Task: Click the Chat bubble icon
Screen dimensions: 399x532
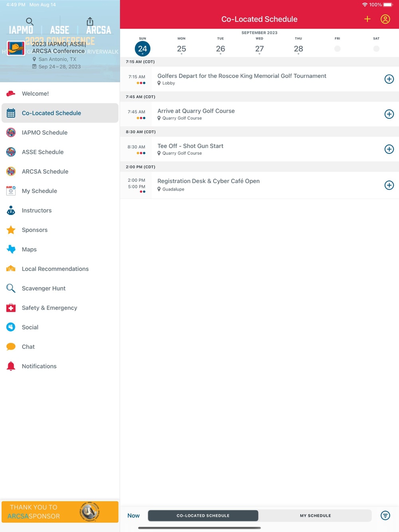Action: click(11, 347)
